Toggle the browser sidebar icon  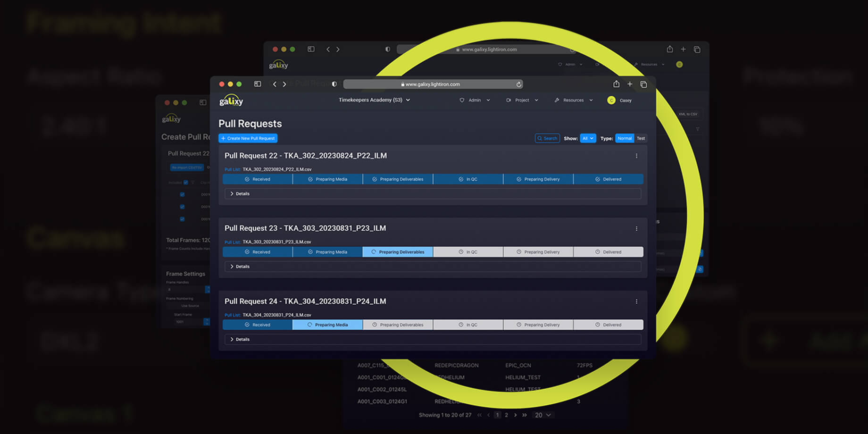(258, 84)
